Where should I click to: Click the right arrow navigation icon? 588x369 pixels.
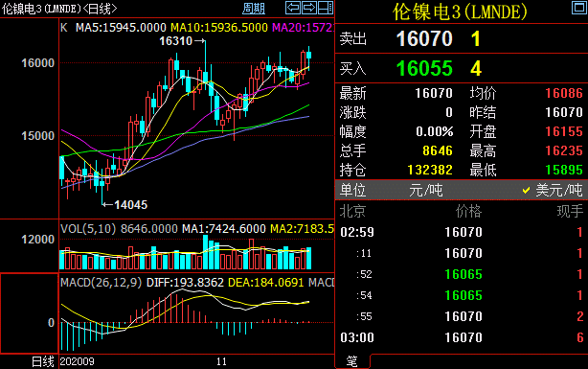click(309, 8)
